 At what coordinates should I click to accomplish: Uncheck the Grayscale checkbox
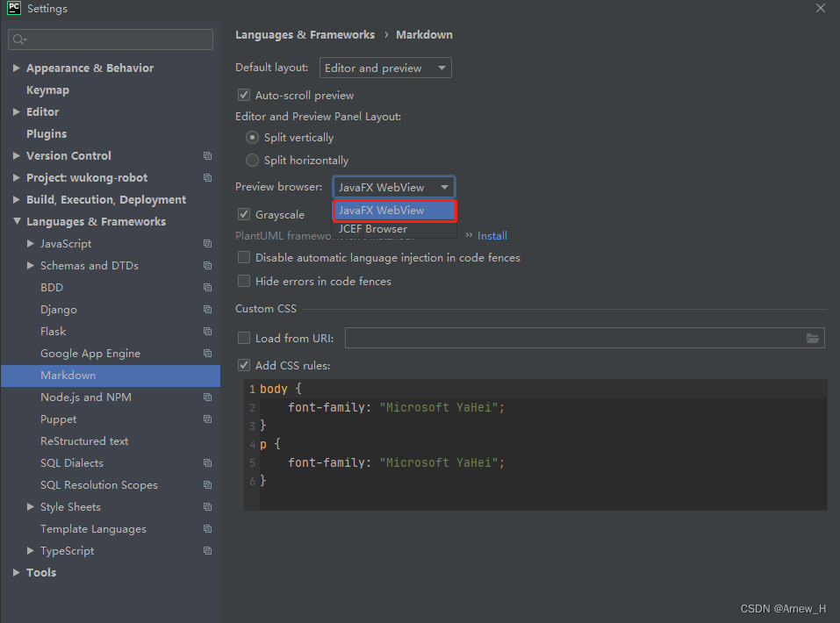[x=243, y=213]
